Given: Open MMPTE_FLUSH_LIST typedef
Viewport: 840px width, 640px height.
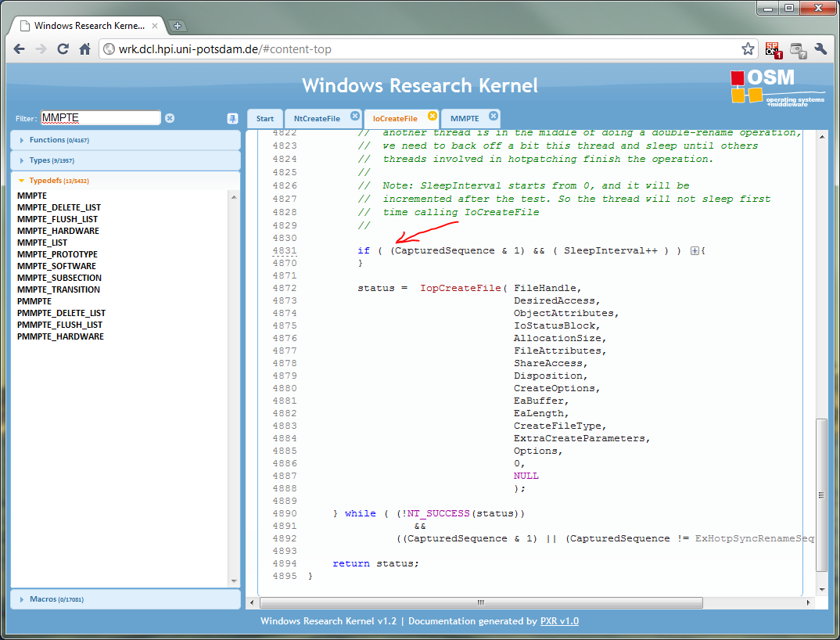Looking at the screenshot, I should 57,219.
